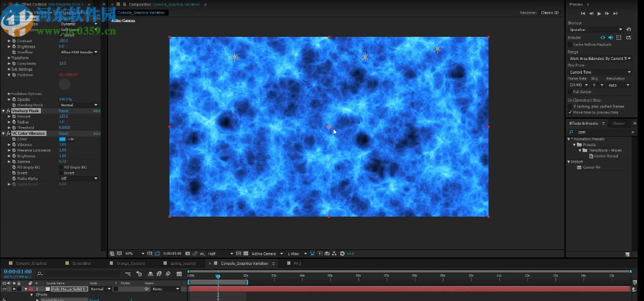Click the blue Color swatch in VC Color Vibrance
This screenshot has height=301, width=644.
(x=62, y=139)
